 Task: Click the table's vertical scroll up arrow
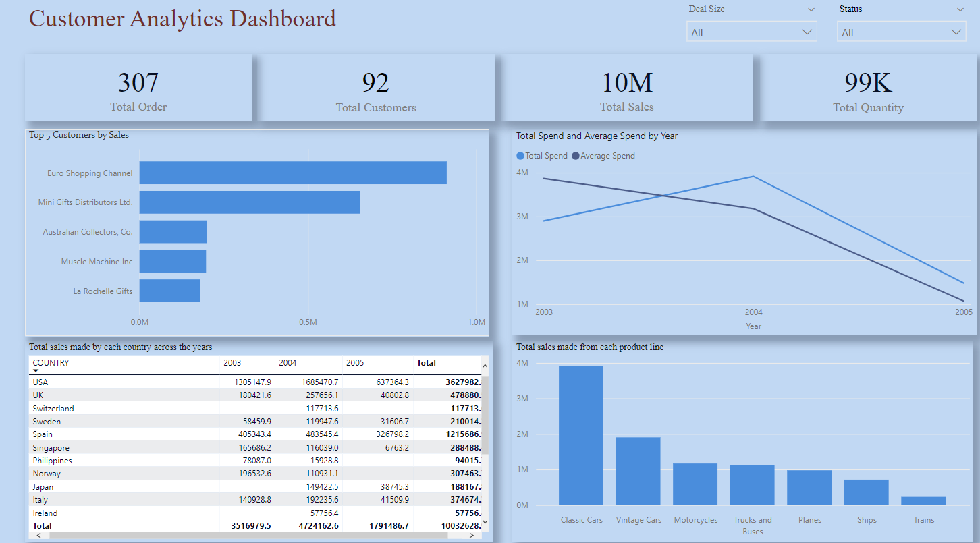pyautogui.click(x=485, y=366)
